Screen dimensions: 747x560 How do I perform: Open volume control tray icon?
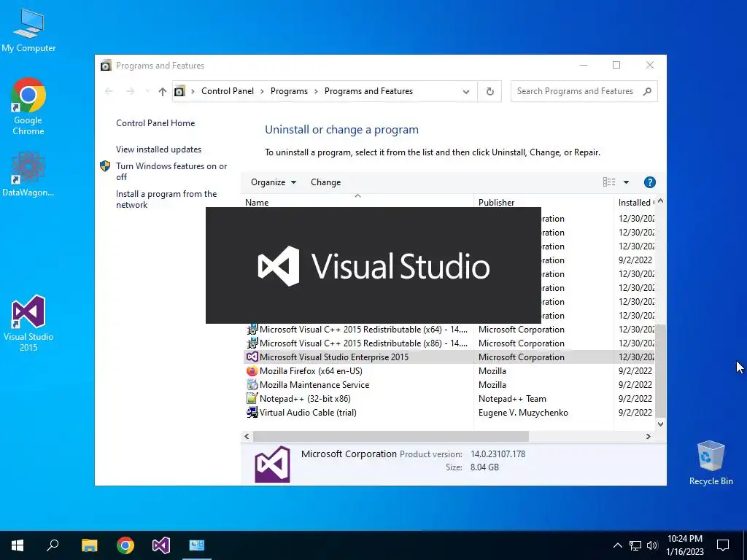click(651, 545)
